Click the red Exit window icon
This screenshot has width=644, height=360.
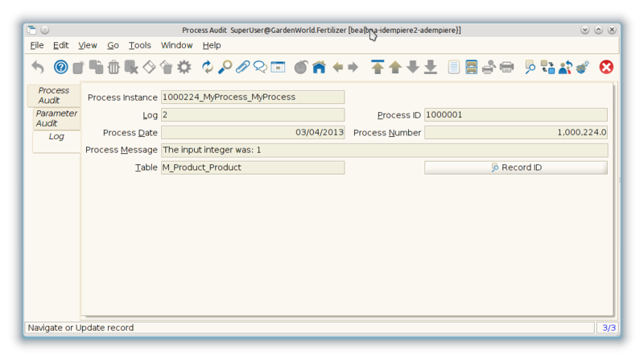[606, 67]
